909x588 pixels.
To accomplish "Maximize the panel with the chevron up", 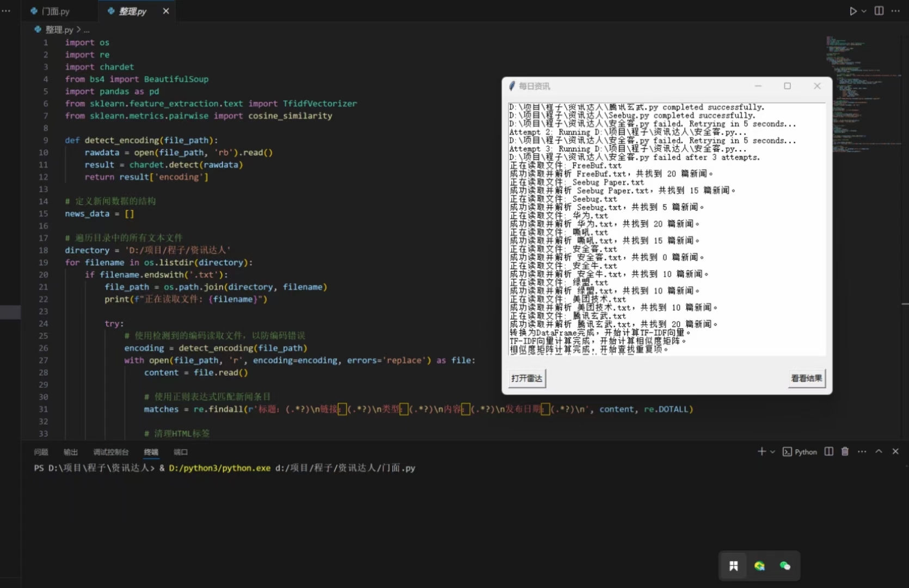I will point(879,451).
